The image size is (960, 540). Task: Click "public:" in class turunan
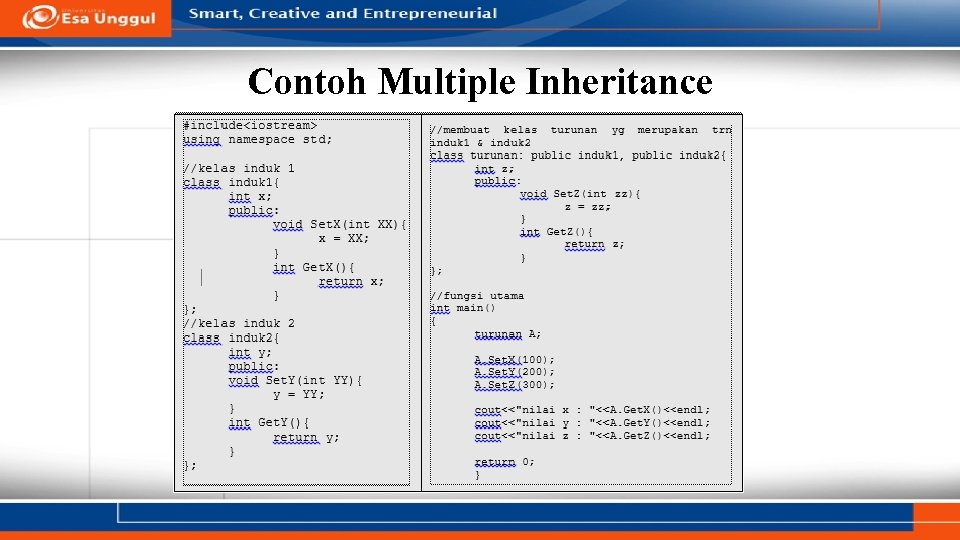coord(497,181)
